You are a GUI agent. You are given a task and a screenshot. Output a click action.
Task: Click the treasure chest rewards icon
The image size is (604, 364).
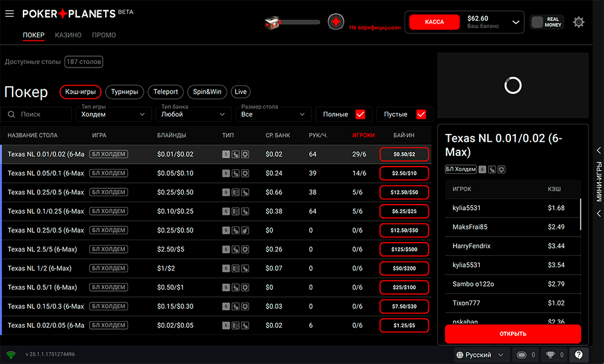pos(272,22)
